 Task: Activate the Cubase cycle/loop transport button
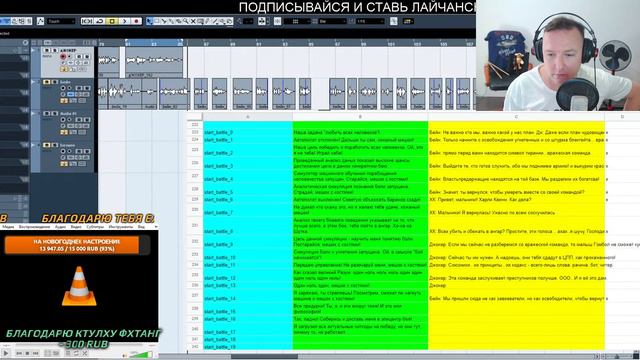pyautogui.click(x=100, y=21)
